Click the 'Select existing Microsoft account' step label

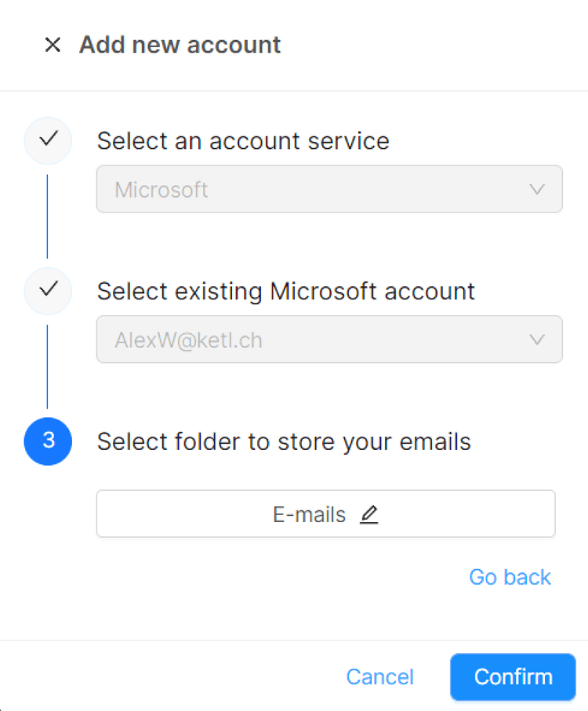click(x=285, y=292)
